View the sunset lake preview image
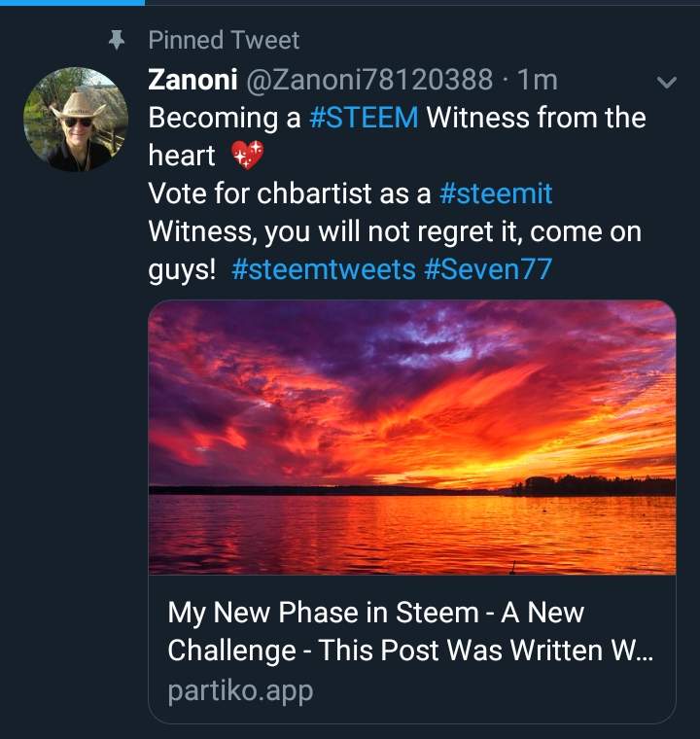Viewport: 700px width, 739px height. tap(411, 438)
